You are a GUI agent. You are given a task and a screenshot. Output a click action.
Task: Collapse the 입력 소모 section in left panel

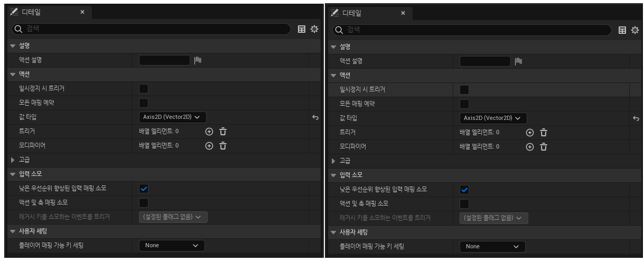click(13, 174)
